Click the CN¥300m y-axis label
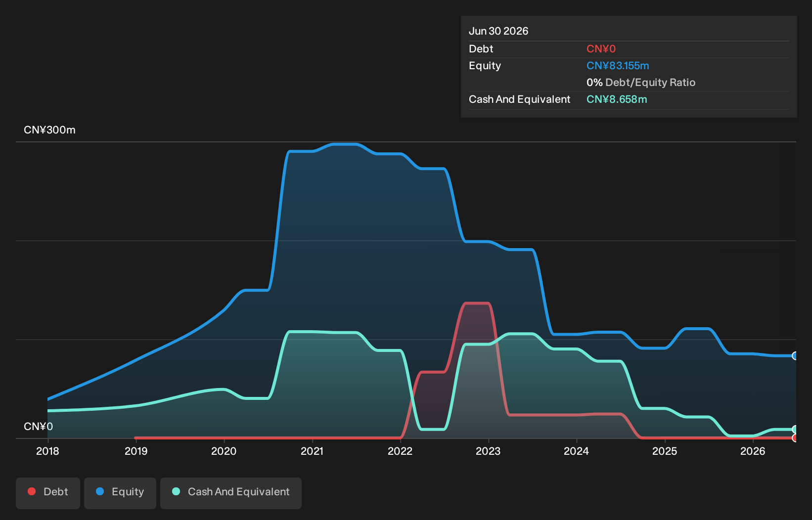Screen dimensions: 812x520 point(49,130)
